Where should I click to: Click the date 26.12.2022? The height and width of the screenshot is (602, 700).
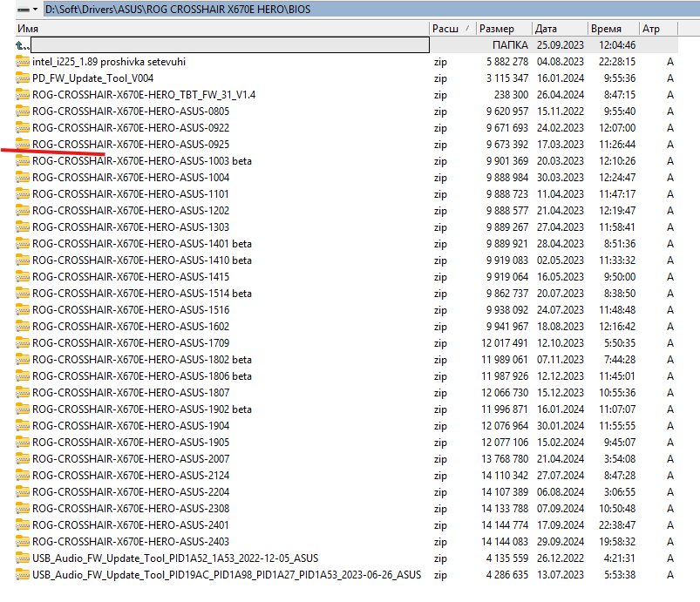[561, 558]
